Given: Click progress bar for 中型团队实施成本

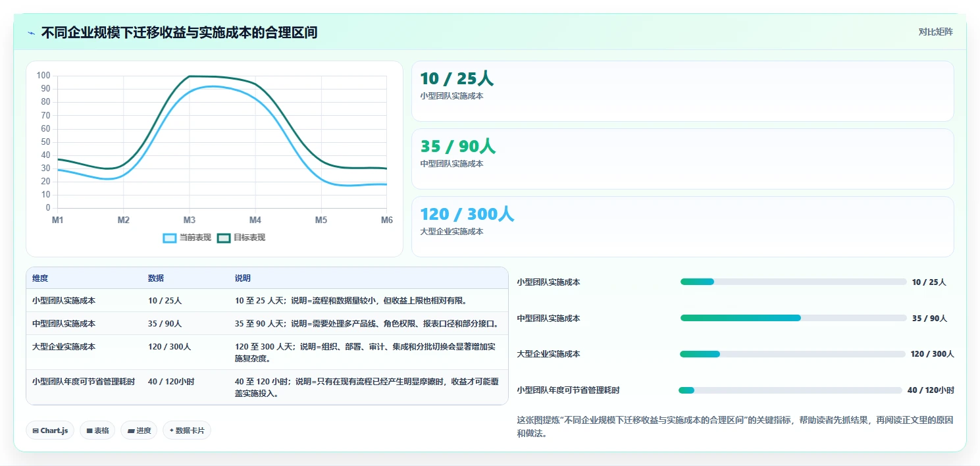Looking at the screenshot, I should 793,318.
